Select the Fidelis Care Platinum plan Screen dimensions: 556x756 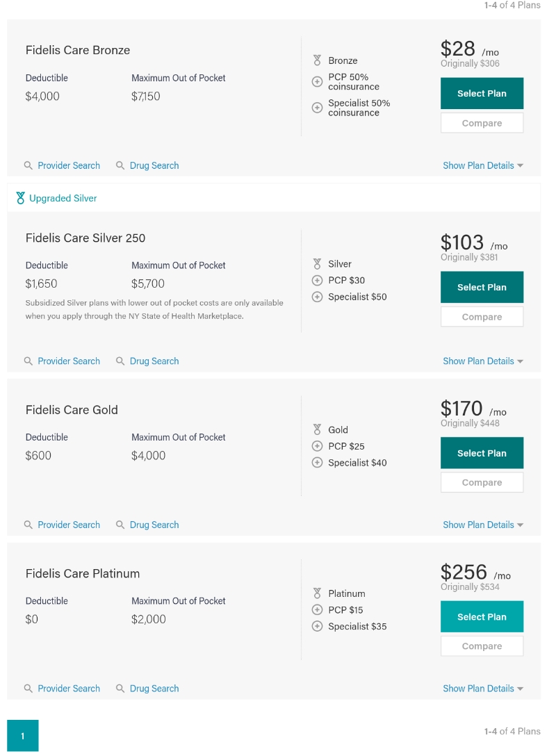click(x=482, y=617)
